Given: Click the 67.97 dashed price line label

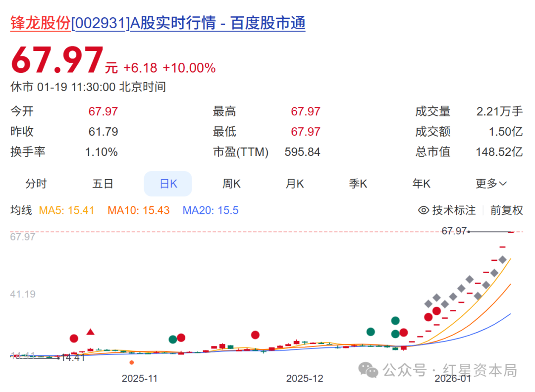Looking at the screenshot, I should pyautogui.click(x=452, y=231).
